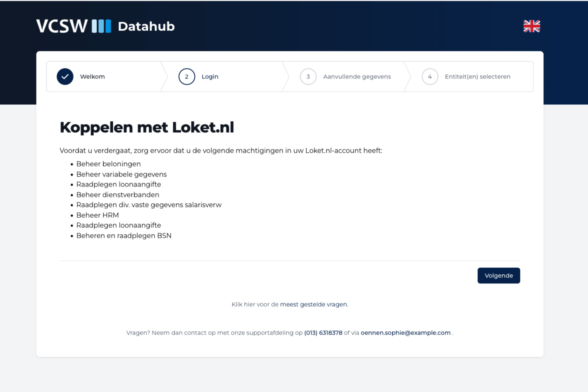The height and width of the screenshot is (392, 588).
Task: Click Raadplegen div. vaste gegevens salarisverw item
Action: pos(149,205)
